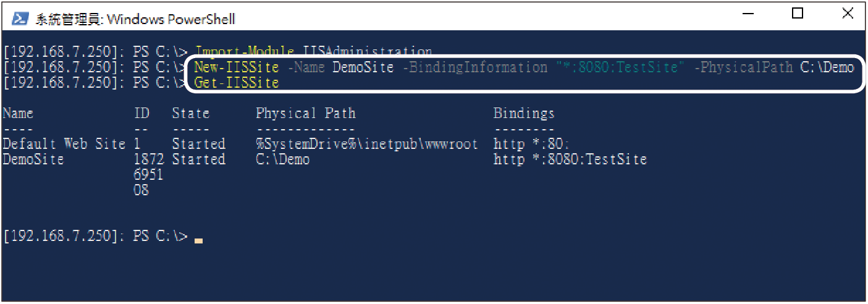Maximize the PowerShell window

click(798, 13)
